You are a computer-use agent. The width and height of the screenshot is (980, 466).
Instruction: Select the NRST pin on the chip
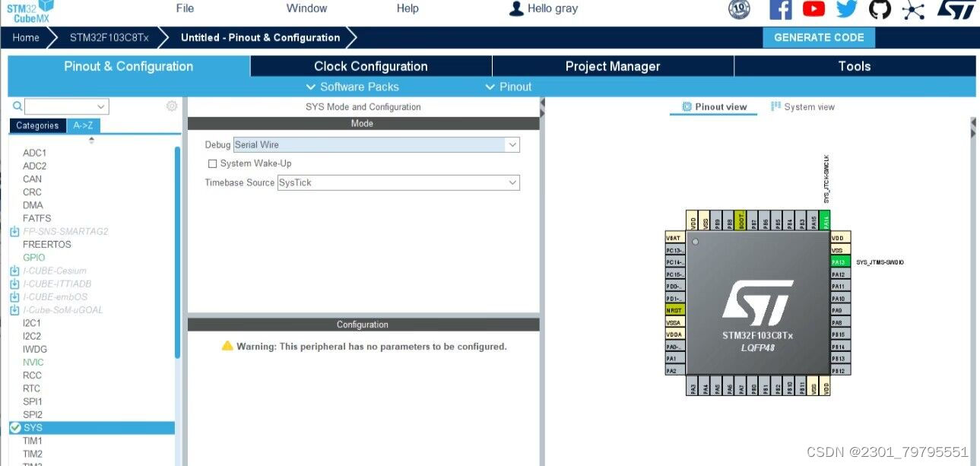click(x=675, y=310)
